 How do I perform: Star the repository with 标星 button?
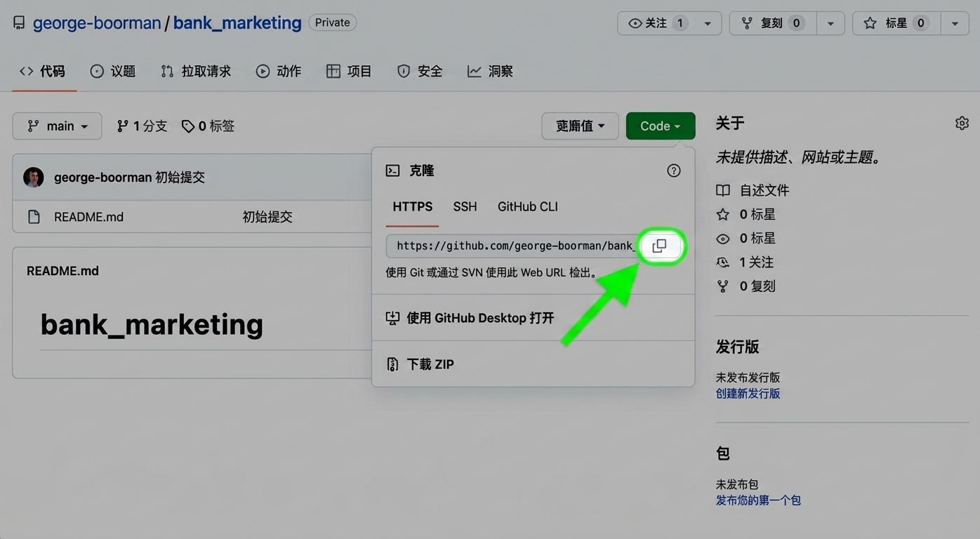coord(896,23)
